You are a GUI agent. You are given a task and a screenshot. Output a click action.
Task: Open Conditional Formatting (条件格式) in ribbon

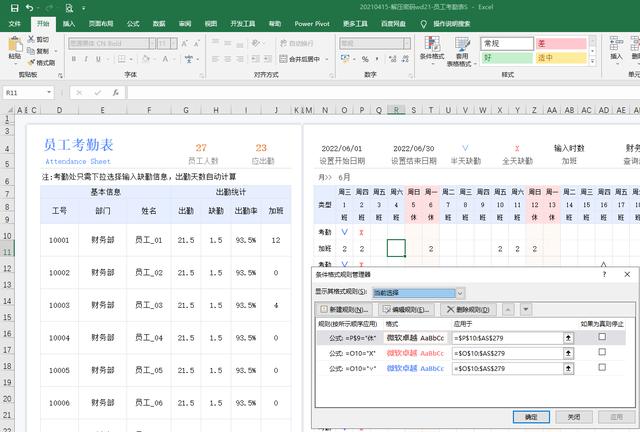(x=431, y=48)
